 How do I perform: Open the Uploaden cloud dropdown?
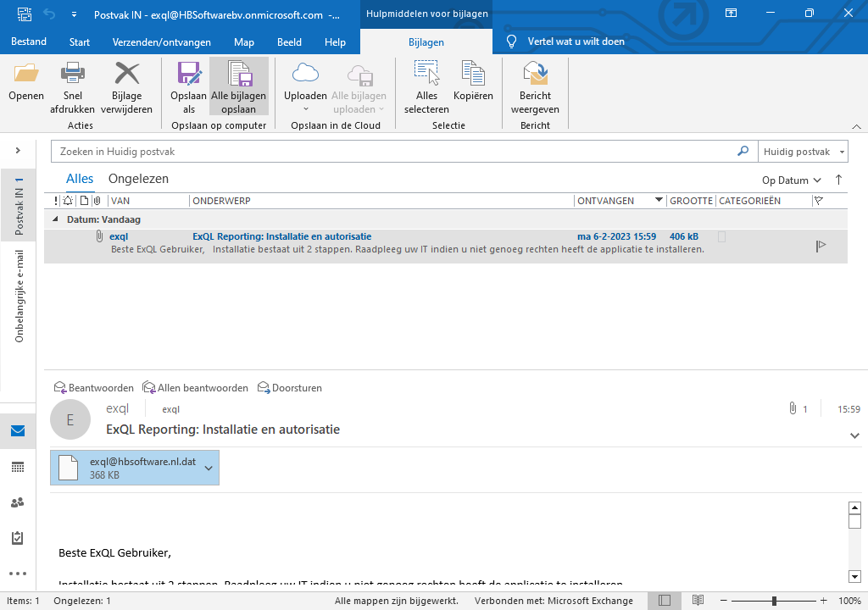[x=305, y=87]
